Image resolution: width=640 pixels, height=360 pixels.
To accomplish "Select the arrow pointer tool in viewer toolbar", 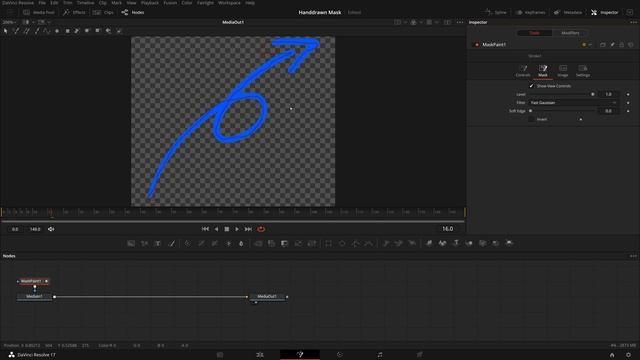I will point(6,31).
